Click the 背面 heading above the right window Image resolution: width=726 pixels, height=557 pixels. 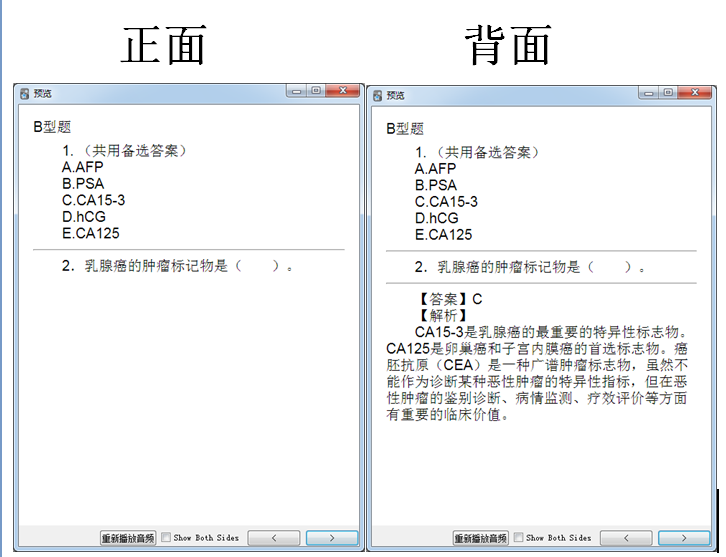tap(508, 45)
